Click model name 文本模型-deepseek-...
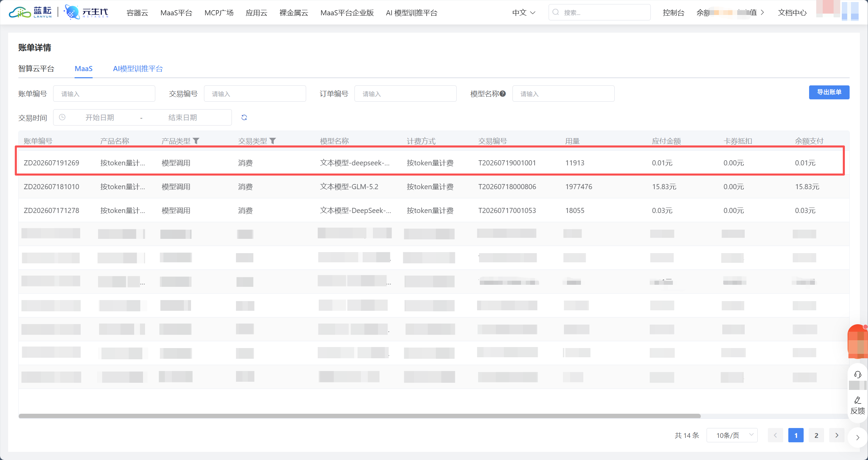 click(354, 163)
